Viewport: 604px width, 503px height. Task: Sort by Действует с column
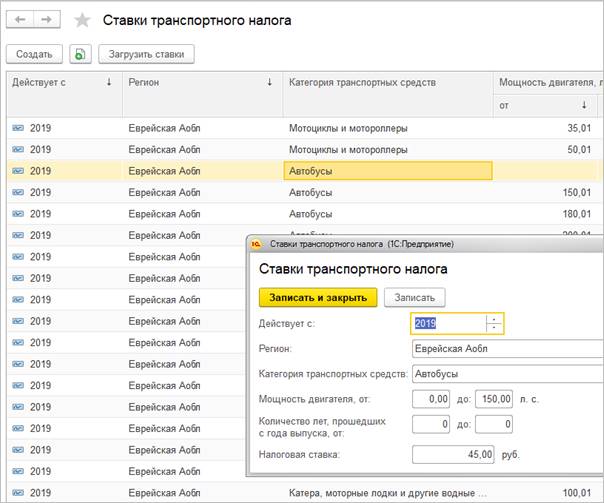60,82
